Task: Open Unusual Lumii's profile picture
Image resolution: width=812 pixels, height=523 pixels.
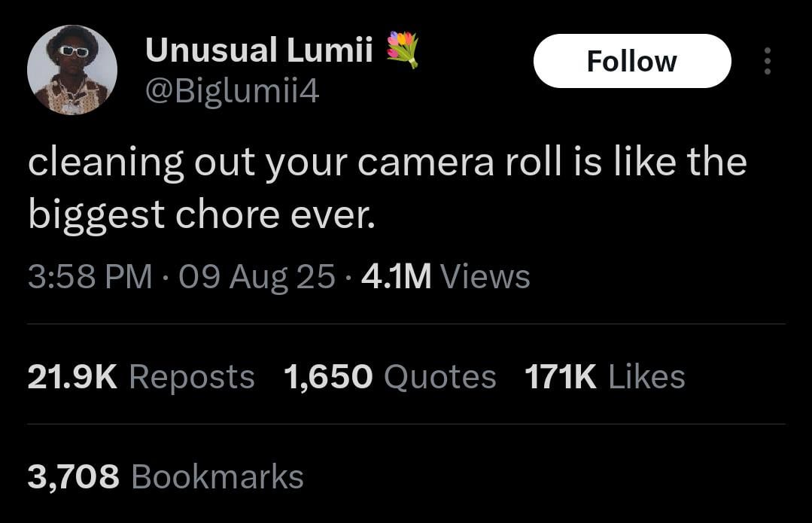Action: click(72, 70)
